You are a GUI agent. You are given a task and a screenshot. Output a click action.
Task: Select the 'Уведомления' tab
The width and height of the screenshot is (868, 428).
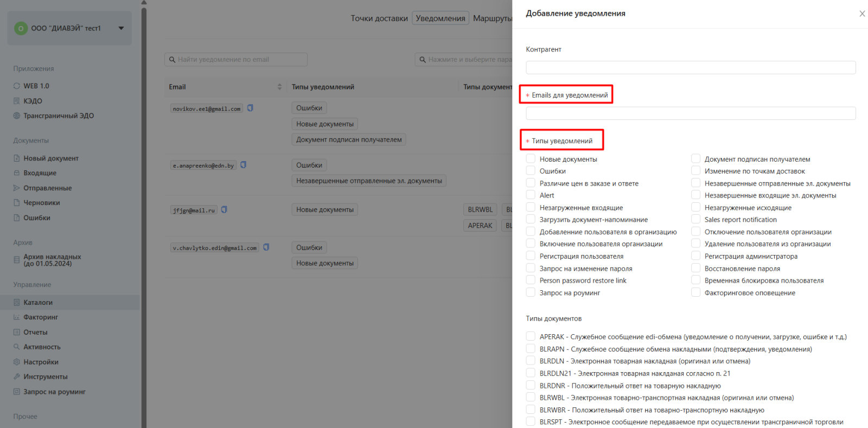click(440, 18)
